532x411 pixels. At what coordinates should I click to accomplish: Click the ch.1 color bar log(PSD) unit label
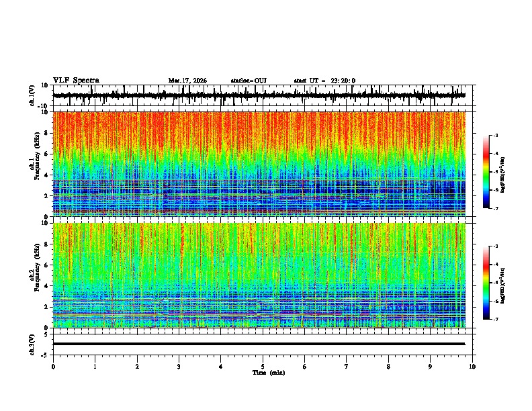[x=503, y=175]
